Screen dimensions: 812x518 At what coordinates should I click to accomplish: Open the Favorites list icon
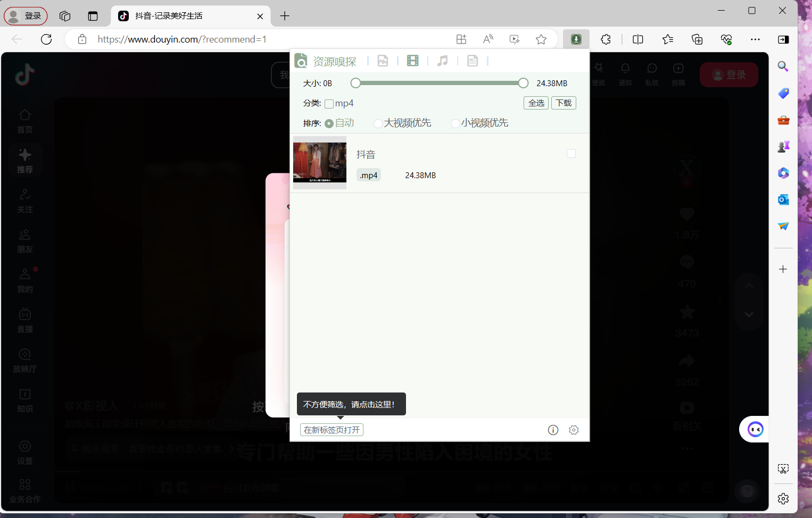pos(668,39)
